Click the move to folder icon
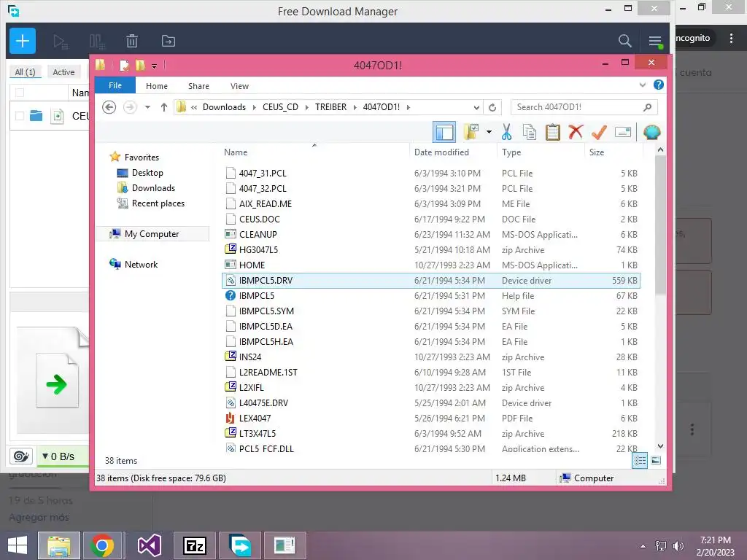Image resolution: width=747 pixels, height=560 pixels. click(169, 41)
